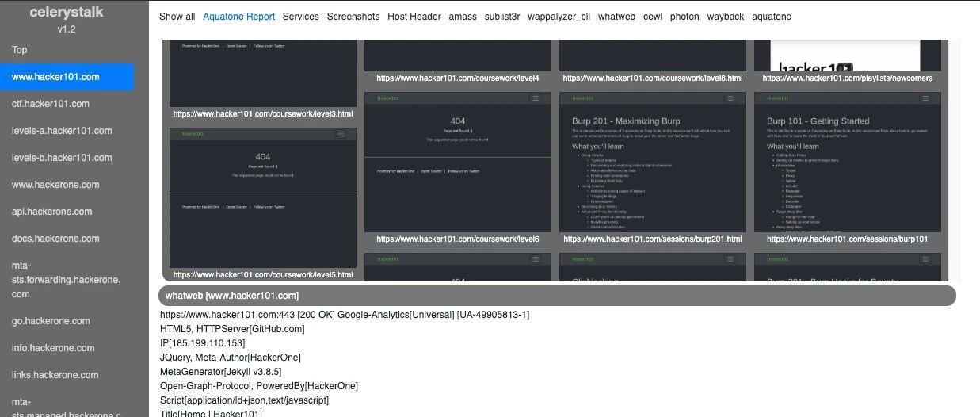980x417 pixels.
Task: Select the wappalyzer_cli tab
Action: click(559, 17)
